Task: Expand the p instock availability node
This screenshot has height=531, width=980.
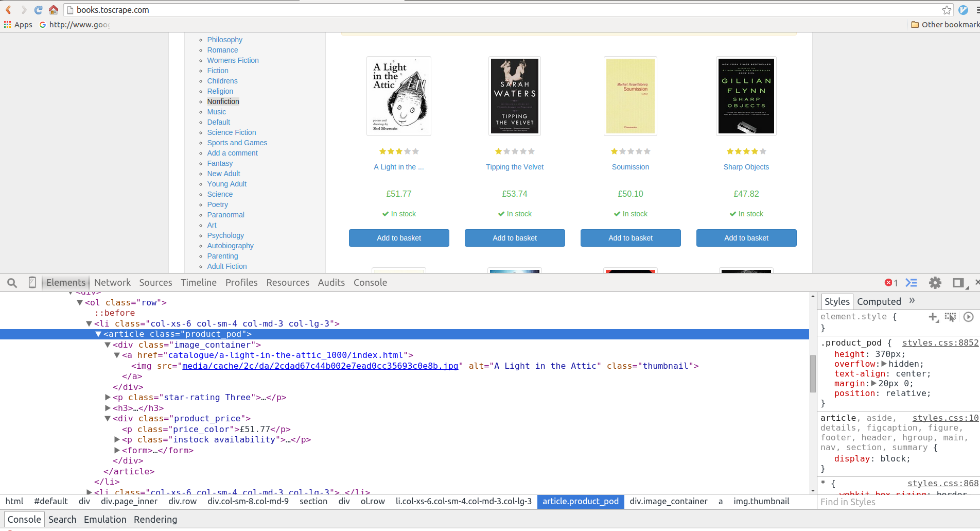Action: point(117,440)
